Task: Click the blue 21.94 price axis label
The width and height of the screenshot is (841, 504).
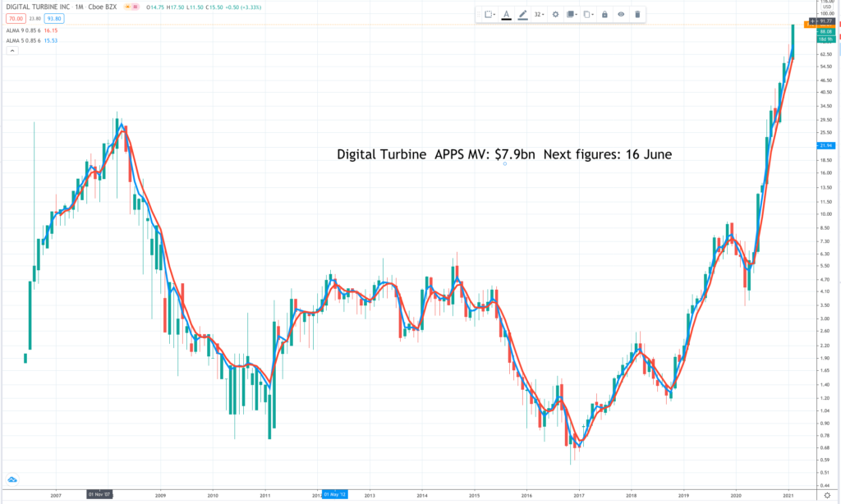Action: click(825, 145)
